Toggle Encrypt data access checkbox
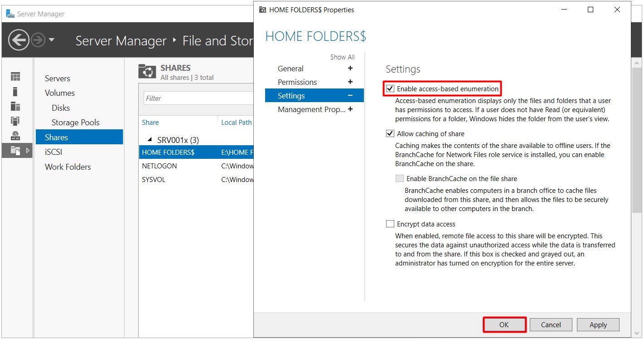Image resolution: width=644 pixels, height=339 pixels. pyautogui.click(x=390, y=224)
